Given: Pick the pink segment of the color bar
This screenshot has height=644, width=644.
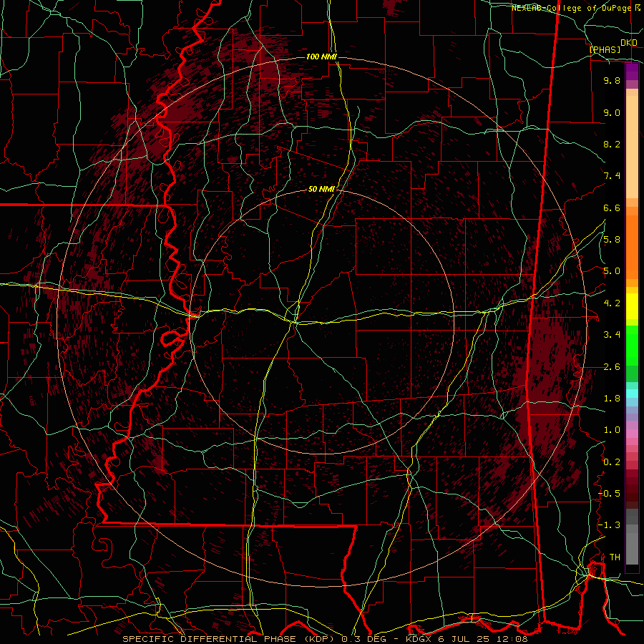Looking at the screenshot, I should (632, 434).
